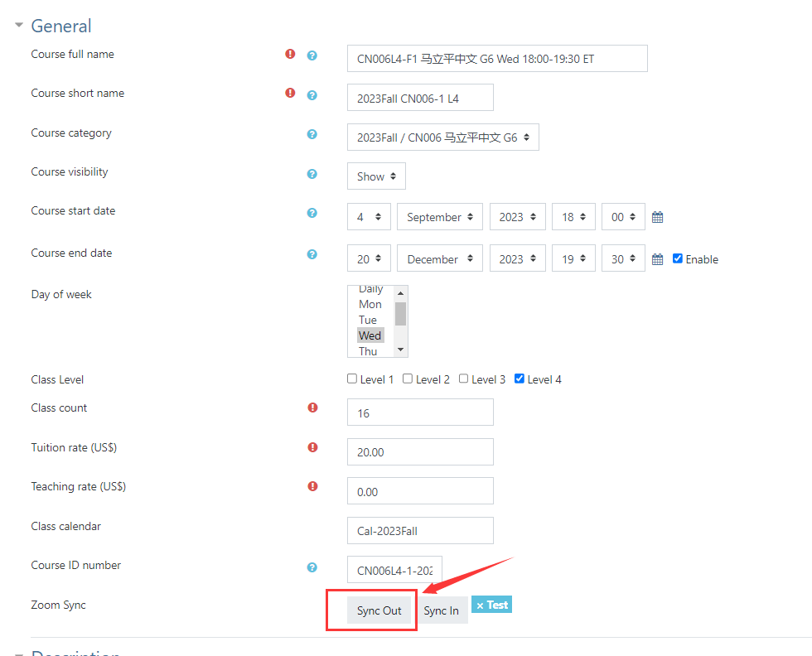Click help icon for Course ID number
812x656 pixels.
click(312, 567)
